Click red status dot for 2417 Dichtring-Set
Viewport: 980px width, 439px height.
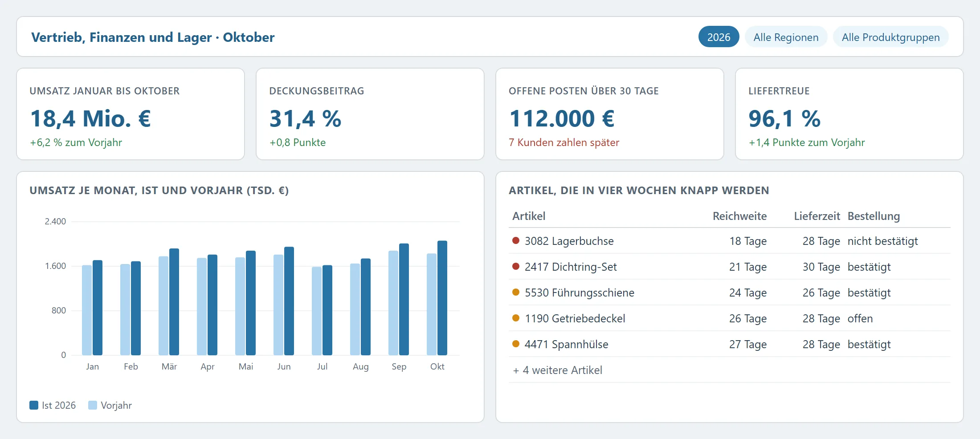(x=516, y=266)
